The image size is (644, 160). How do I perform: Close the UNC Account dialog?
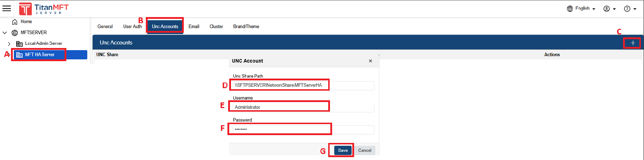pos(370,61)
